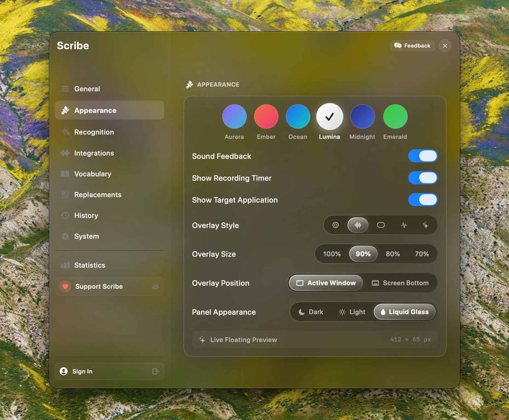Click the sparkle icon in Live Floating Preview
The height and width of the screenshot is (420, 509).
202,340
